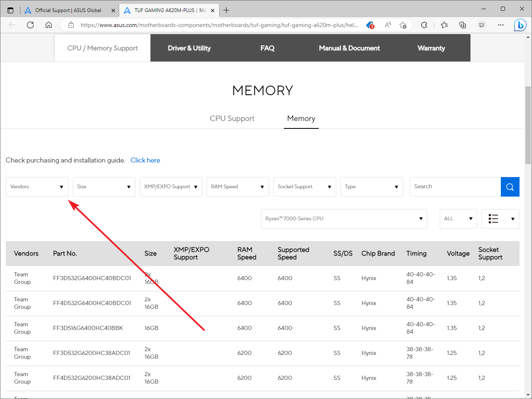Expand the Vendors filter dropdown
Image resolution: width=532 pixels, height=399 pixels.
(x=37, y=187)
